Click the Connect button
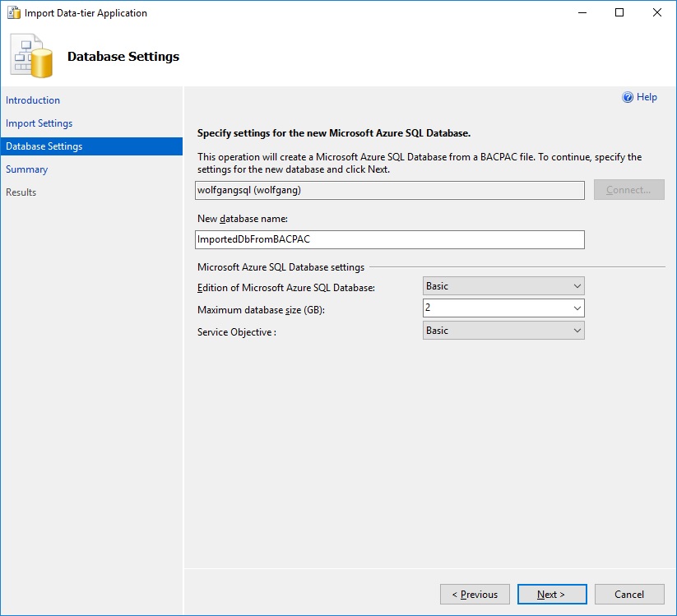 (628, 189)
